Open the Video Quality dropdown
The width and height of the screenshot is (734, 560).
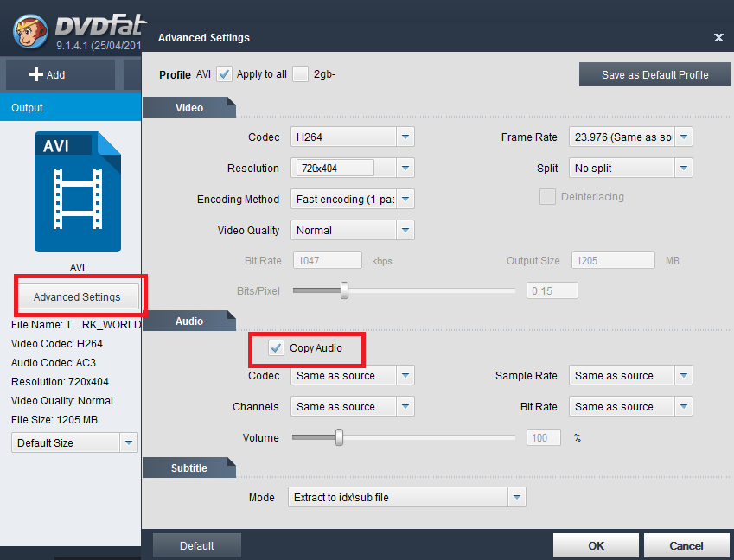coord(405,231)
